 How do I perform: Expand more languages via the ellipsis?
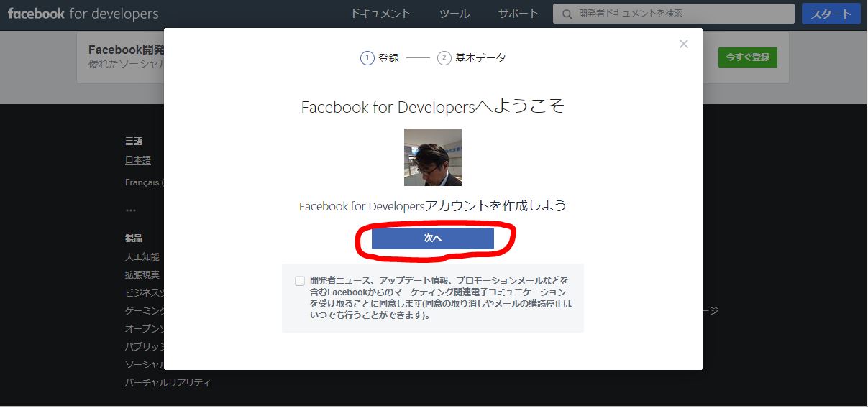pos(130,210)
